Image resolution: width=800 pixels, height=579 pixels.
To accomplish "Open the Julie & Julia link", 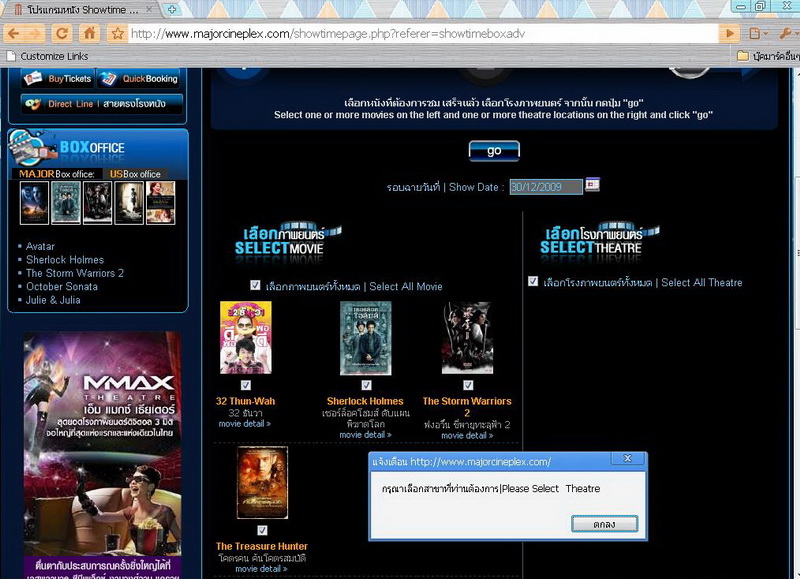I will pos(53,300).
